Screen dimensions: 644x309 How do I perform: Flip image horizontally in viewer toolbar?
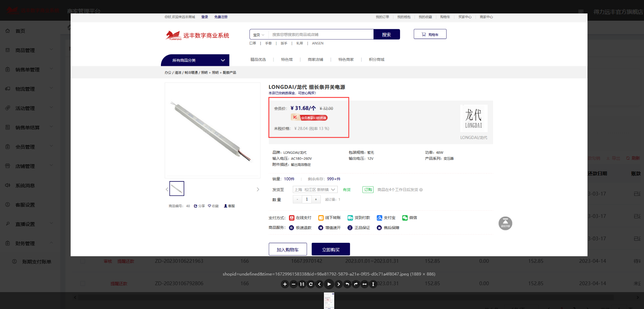coord(365,284)
